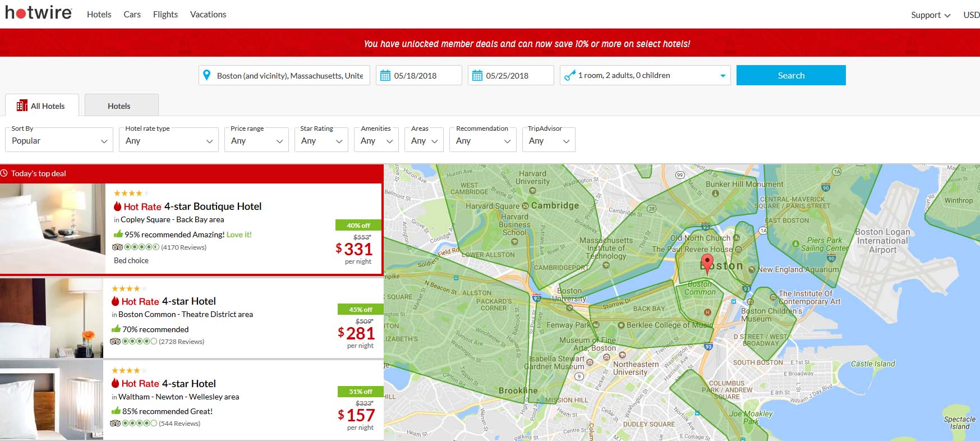Open the Star Rating dropdown
Screen dimensions: 980x441
click(321, 140)
